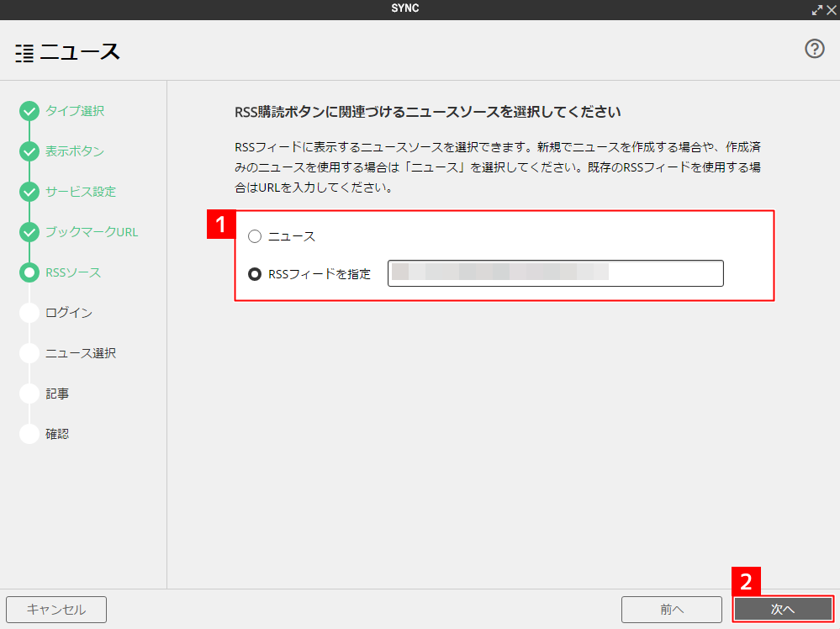Go to the タイプ選択 step
This screenshot has width=840, height=629.
75,111
